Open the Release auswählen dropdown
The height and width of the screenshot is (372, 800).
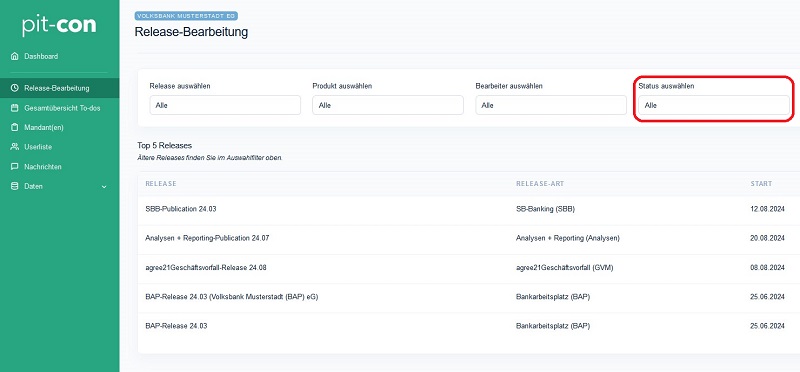pyautogui.click(x=225, y=105)
